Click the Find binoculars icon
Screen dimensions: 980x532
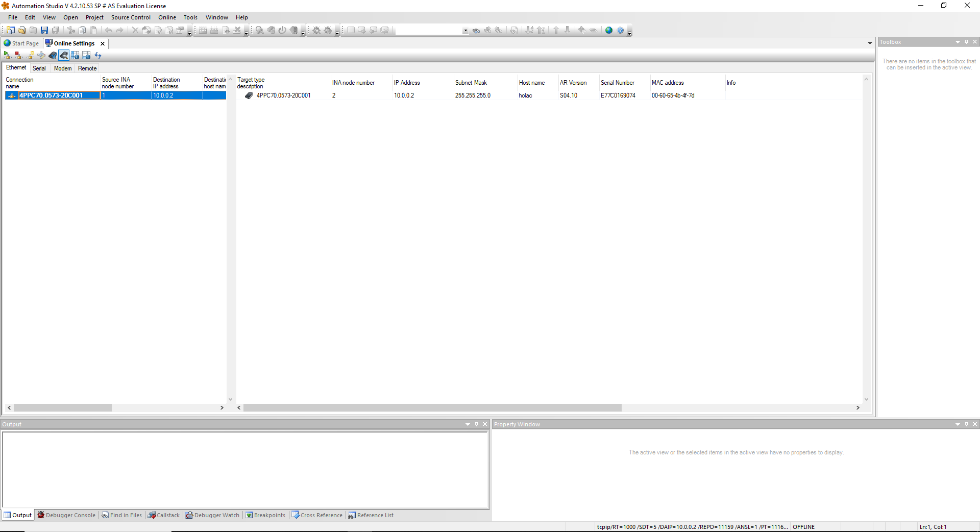(476, 31)
